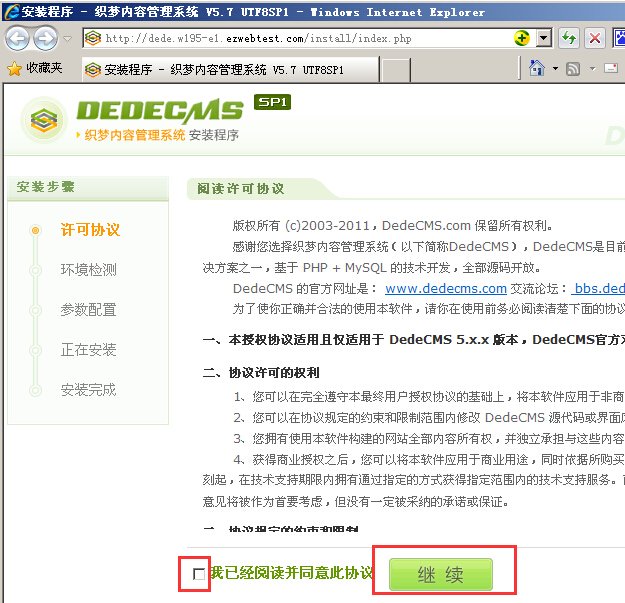Image resolution: width=625 pixels, height=603 pixels.
Task: Click the green SP1 badge
Action: click(x=273, y=102)
